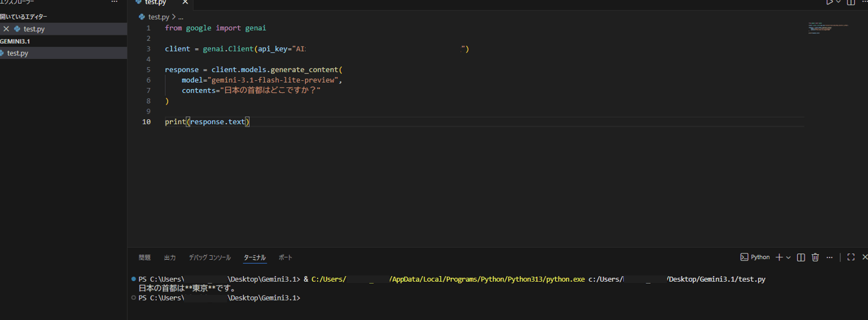This screenshot has width=868, height=320.
Task: Open the デバッグ コンソール tab
Action: pyautogui.click(x=210, y=258)
